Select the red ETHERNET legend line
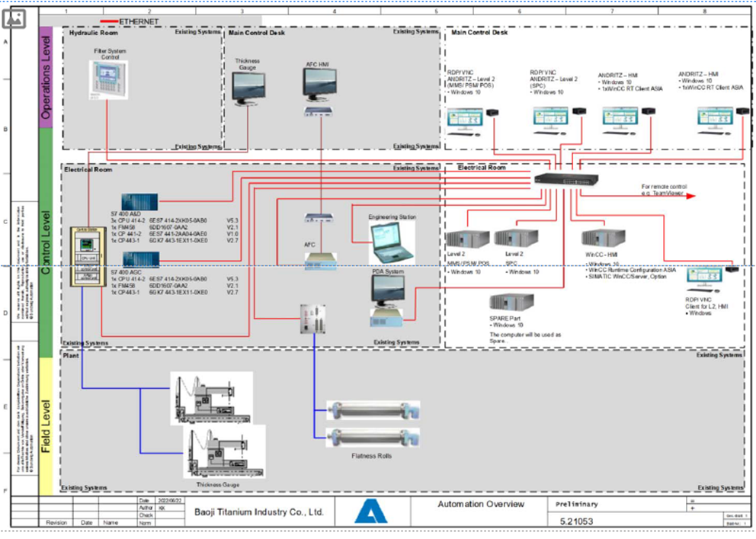The image size is (756, 539). [109, 22]
